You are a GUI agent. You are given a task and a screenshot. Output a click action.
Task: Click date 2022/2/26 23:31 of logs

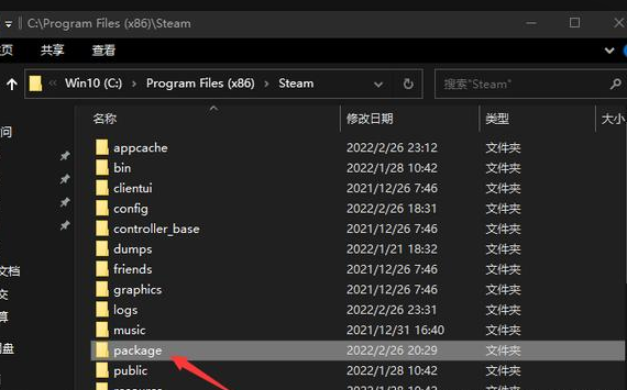392,310
